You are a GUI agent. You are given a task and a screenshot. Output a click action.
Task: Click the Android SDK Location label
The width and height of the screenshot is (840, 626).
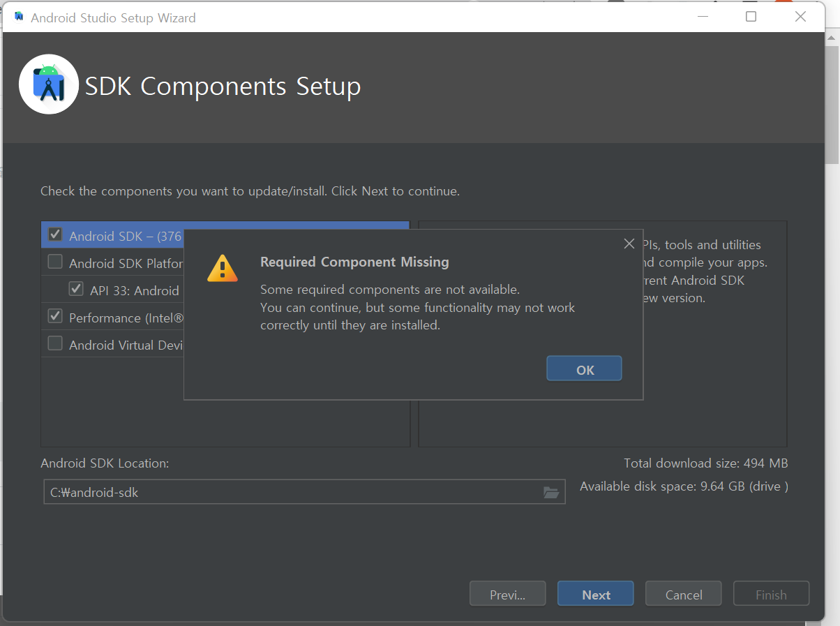105,463
